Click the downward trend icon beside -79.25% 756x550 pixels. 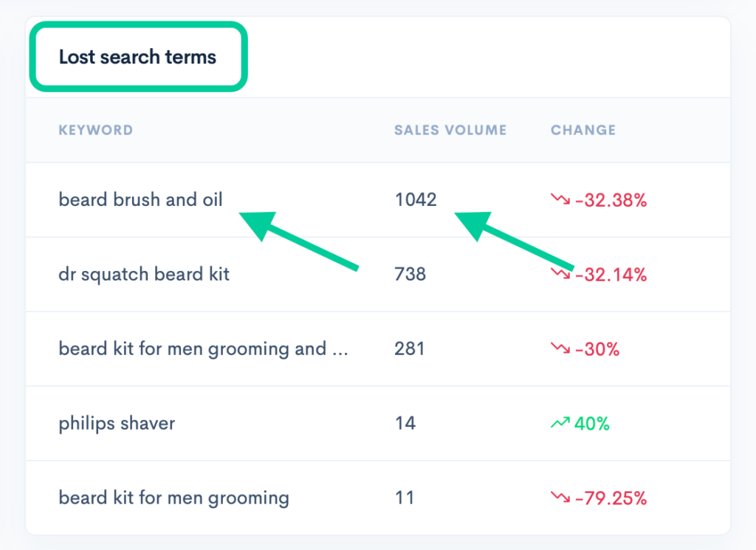point(560,497)
